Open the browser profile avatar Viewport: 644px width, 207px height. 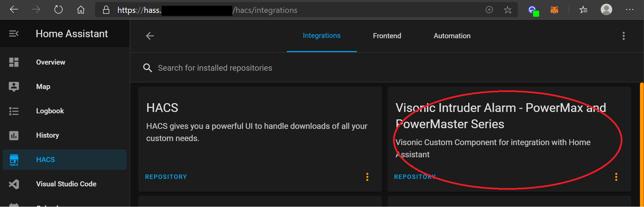point(606,9)
